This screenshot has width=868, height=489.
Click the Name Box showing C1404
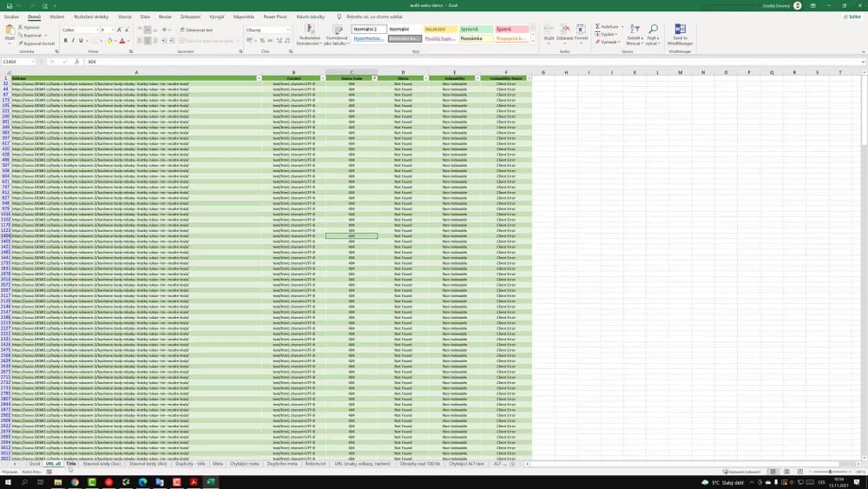click(18, 62)
